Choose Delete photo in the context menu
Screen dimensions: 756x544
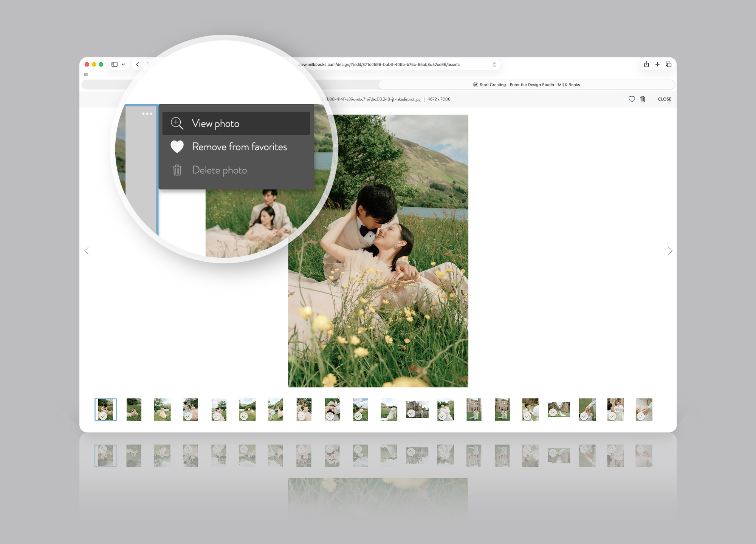236,170
